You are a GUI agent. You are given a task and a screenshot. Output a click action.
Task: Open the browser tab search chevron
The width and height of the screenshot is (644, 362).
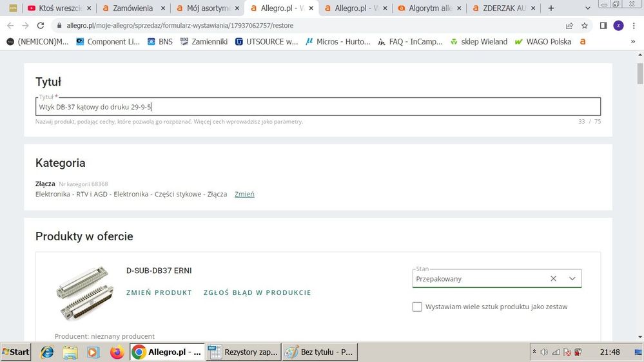coord(588,8)
